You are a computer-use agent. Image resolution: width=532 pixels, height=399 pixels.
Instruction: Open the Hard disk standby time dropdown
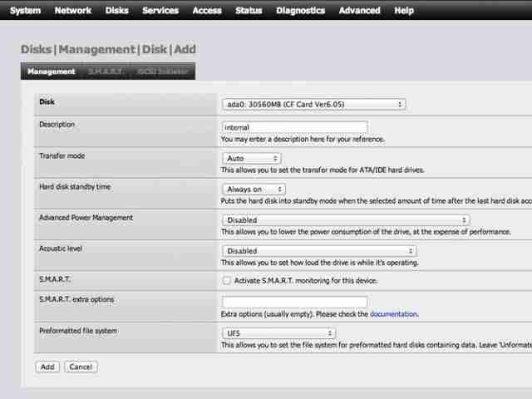254,189
